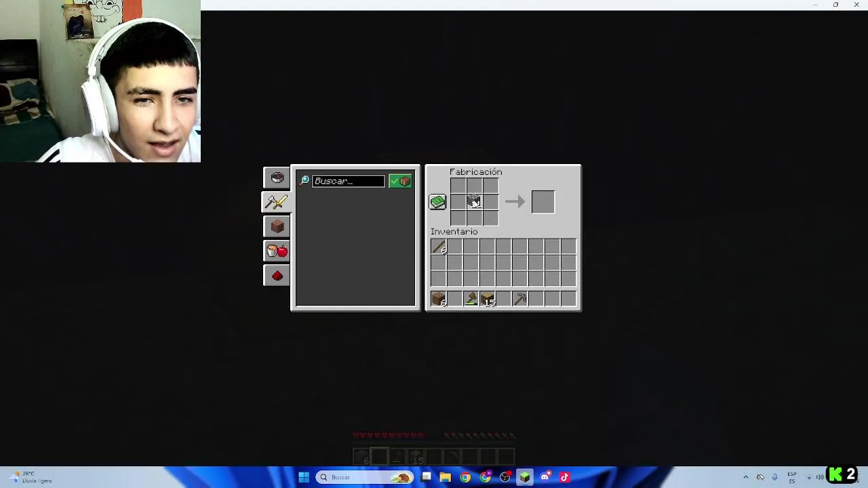Click the OneDrive cloud tray icon
This screenshot has height=488, width=868.
[x=760, y=477]
